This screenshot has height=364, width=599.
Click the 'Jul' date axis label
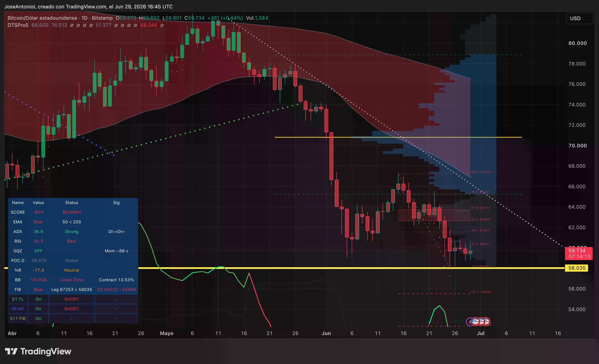tap(481, 333)
